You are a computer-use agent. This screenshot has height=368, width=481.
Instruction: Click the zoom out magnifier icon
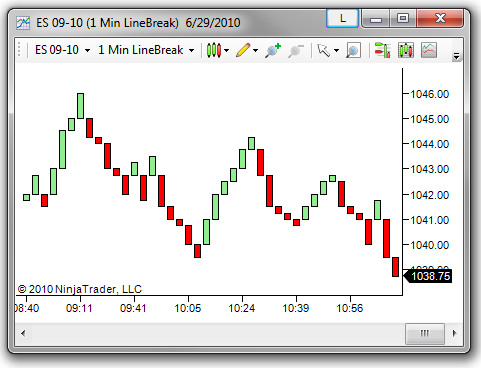point(295,51)
